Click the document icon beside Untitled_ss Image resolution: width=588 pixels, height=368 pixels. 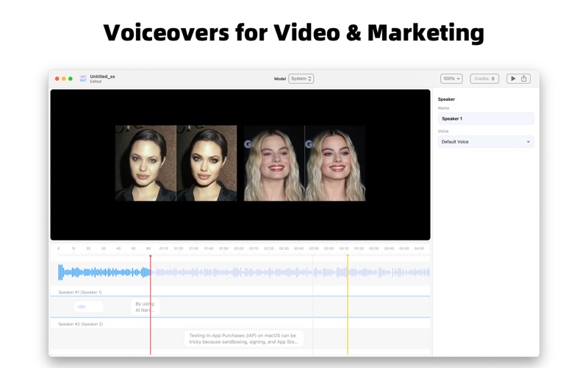coord(83,79)
